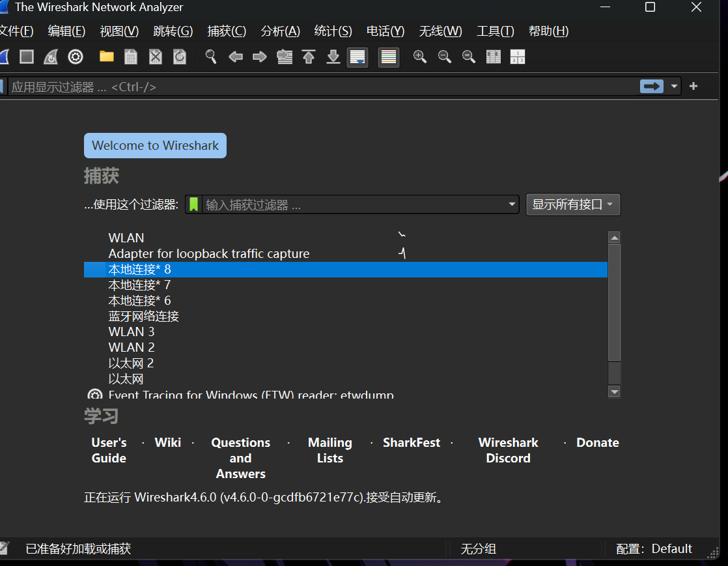This screenshot has width=728, height=566.
Task: Open the SharkFest link
Action: [412, 442]
